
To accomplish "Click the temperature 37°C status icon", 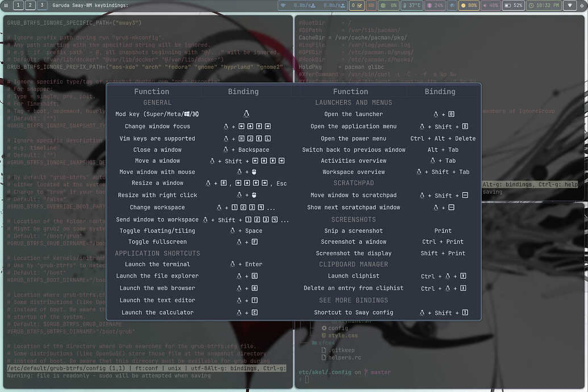I will click(x=412, y=6).
